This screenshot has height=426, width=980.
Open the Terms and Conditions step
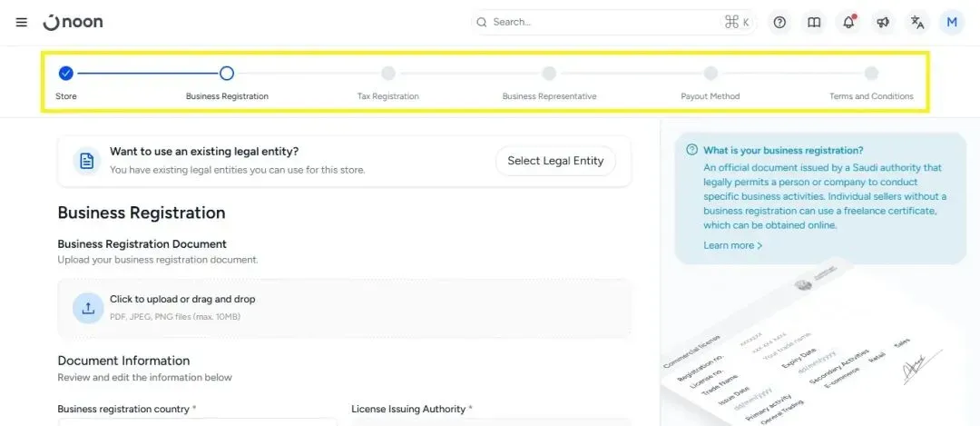(x=871, y=84)
